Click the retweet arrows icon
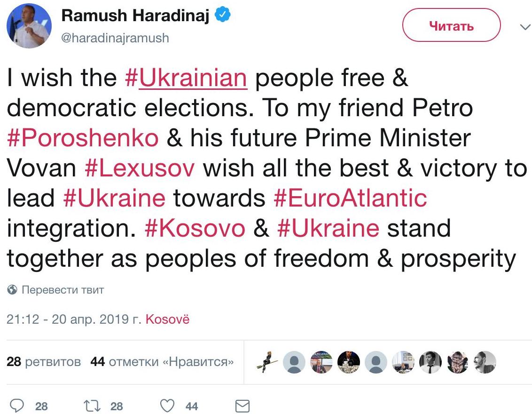This screenshot has height=414, width=532. click(x=92, y=406)
